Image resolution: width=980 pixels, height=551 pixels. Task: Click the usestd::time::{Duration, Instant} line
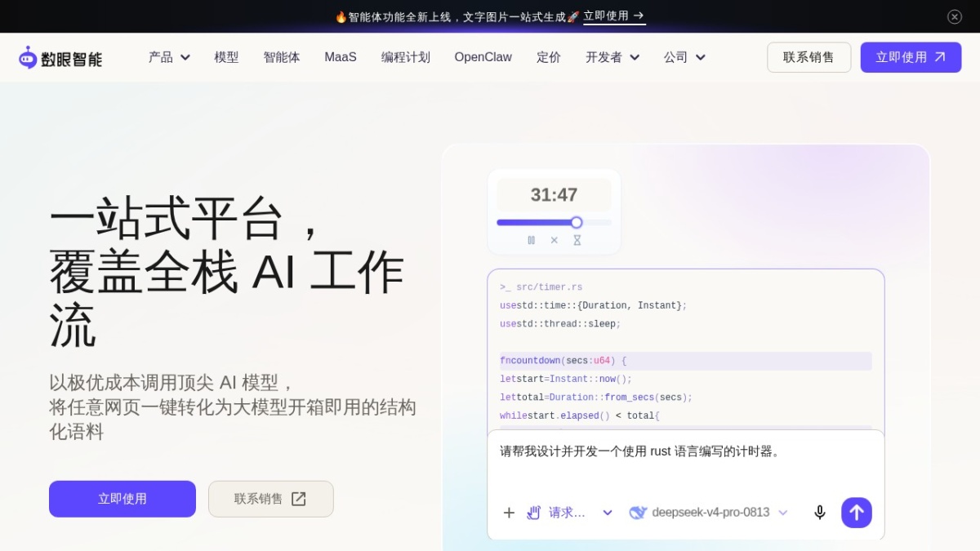(594, 305)
